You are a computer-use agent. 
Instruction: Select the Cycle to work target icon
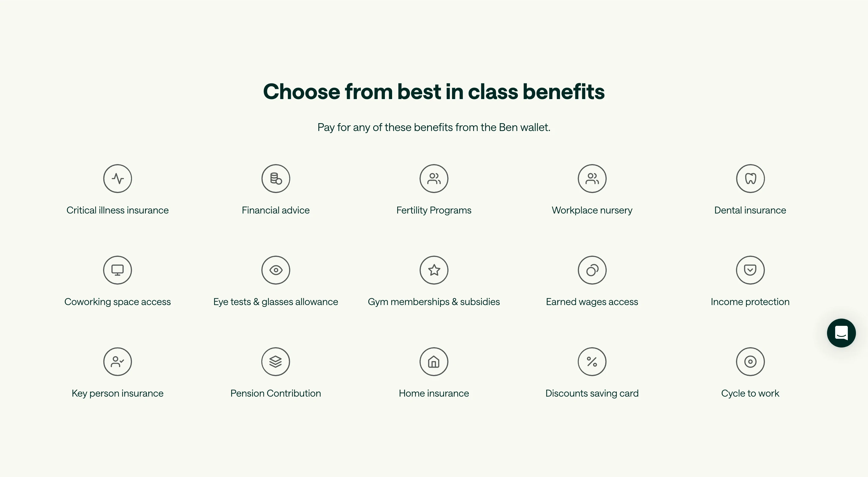750,362
